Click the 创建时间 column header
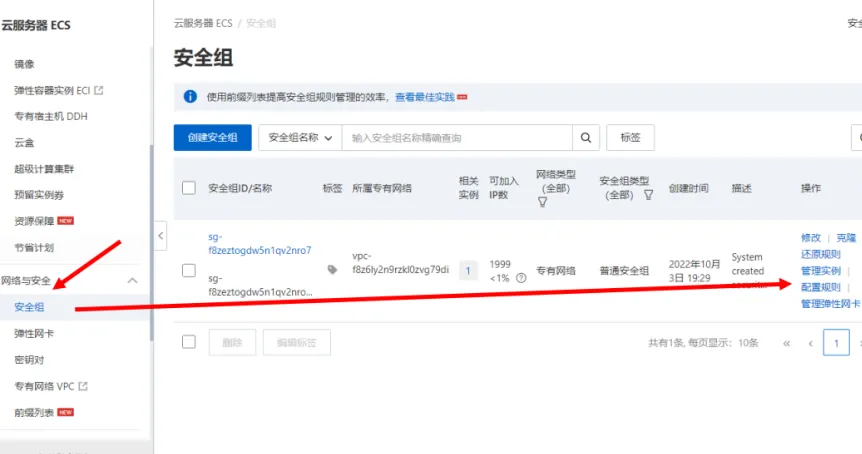This screenshot has height=454, width=862. point(688,188)
